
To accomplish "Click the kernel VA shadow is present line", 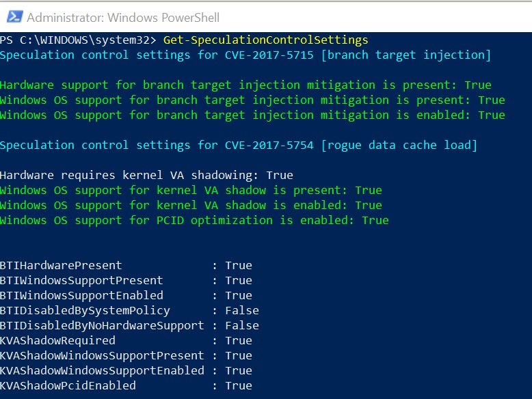I will point(191,190).
